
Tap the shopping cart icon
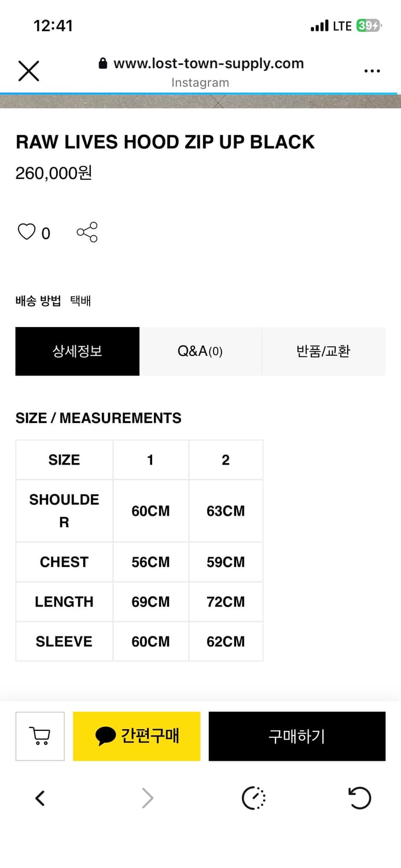click(39, 735)
